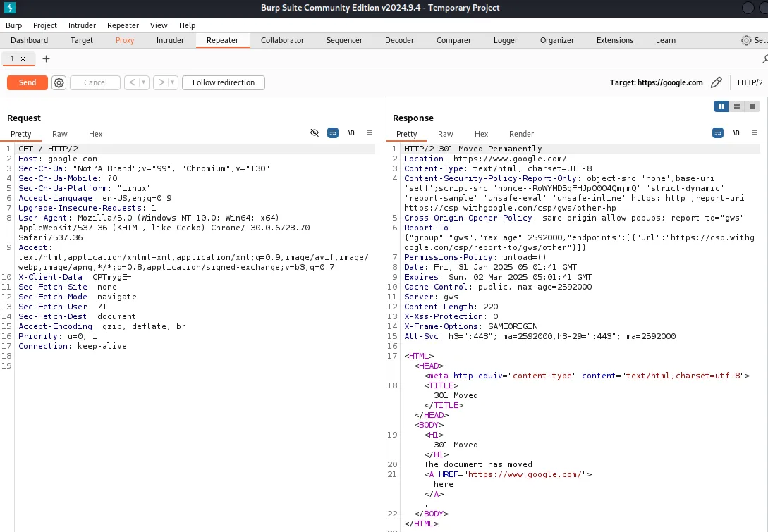Select Request Pretty view tab
The image size is (768, 532).
click(21, 134)
